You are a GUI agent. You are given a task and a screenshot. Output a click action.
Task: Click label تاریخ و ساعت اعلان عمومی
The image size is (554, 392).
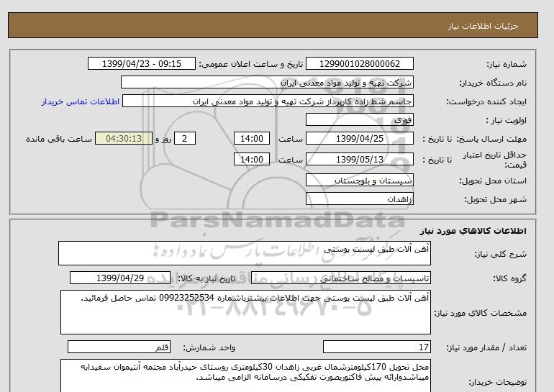[251, 64]
